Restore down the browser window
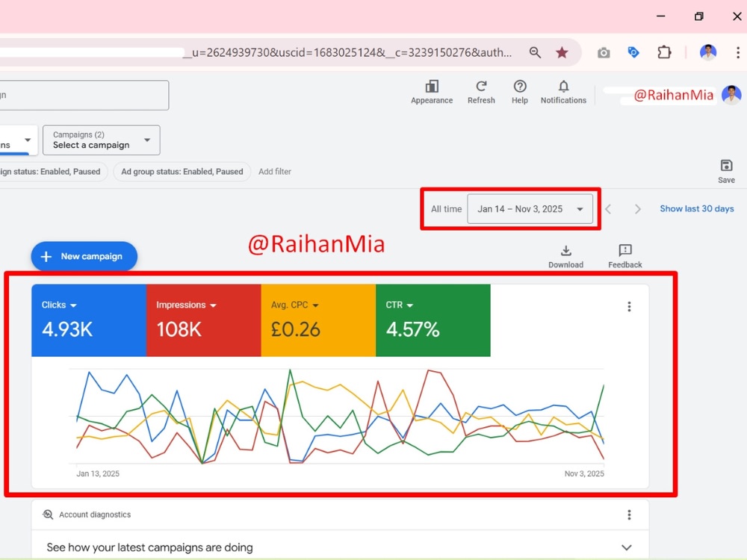This screenshot has height=560, width=747. (x=698, y=16)
